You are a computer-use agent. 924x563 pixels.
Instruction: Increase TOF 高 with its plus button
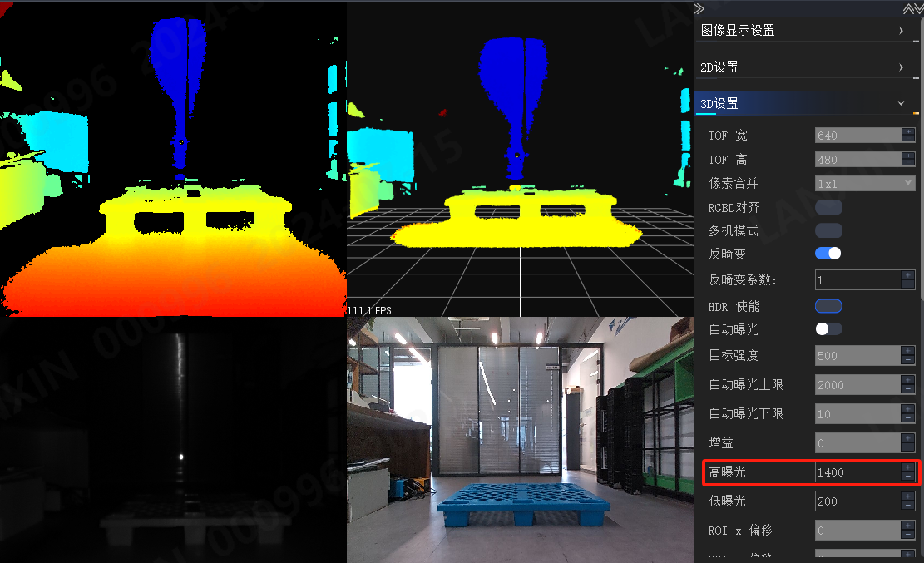click(x=908, y=156)
